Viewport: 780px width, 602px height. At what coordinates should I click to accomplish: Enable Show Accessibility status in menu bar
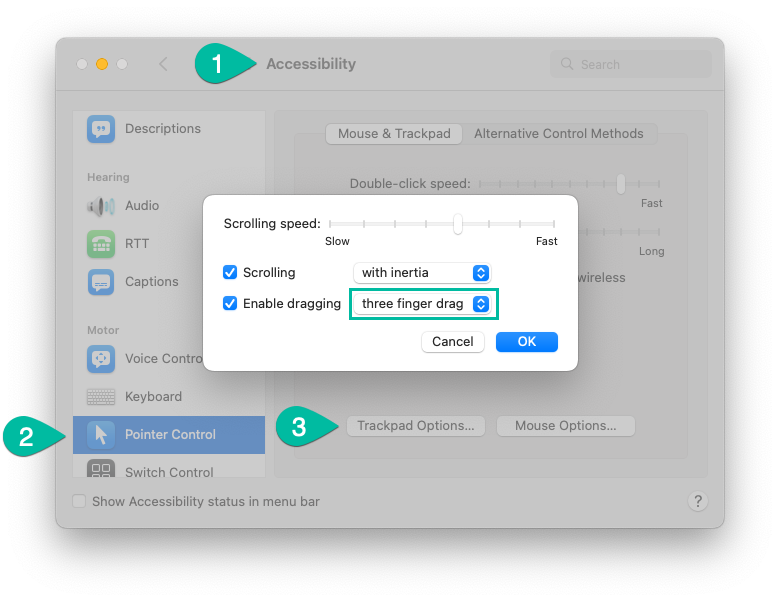[x=79, y=502]
